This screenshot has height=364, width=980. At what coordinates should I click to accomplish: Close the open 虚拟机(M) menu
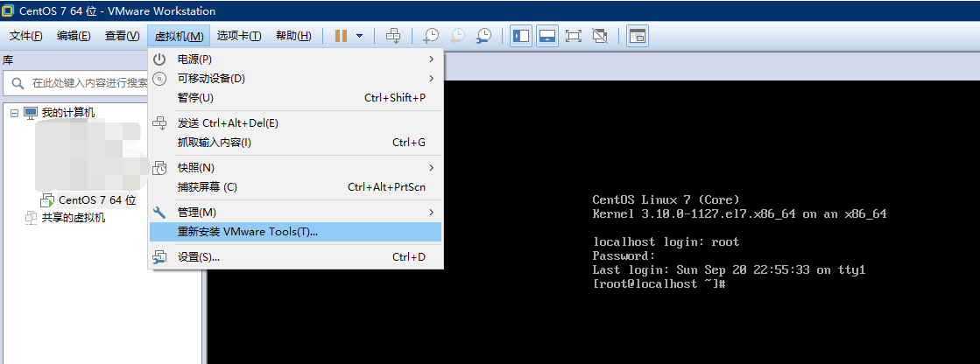(x=179, y=36)
